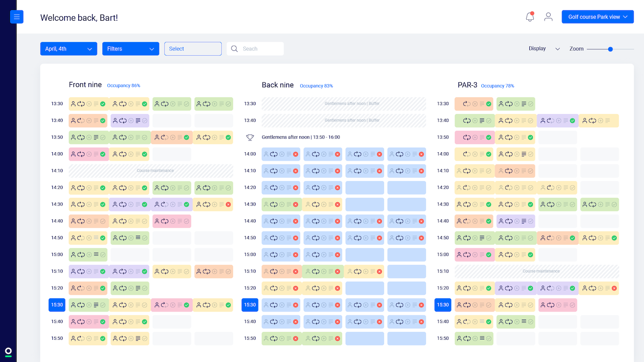Viewport: 644px width, 362px height.
Task: Click person icon in first Front nine 13:30 slot
Action: [x=73, y=104]
